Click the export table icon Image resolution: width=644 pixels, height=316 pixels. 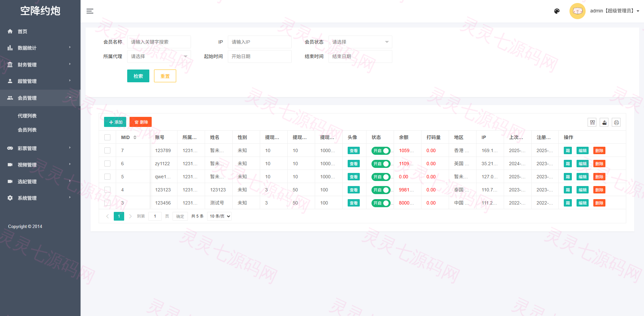(x=604, y=123)
